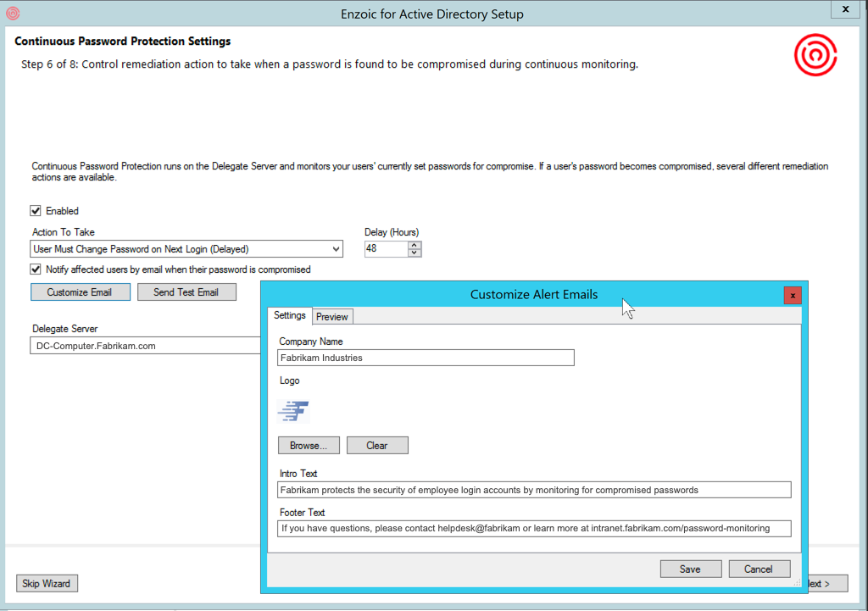Click the Customize Alert Emails title bar
This screenshot has width=868, height=611.
click(534, 294)
